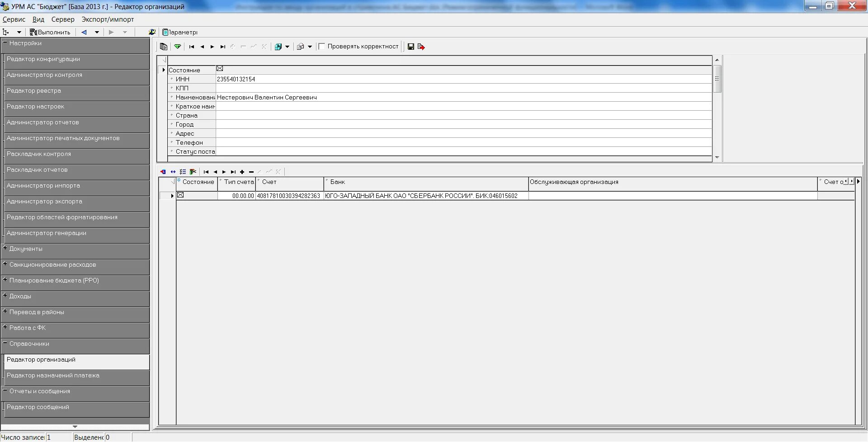Go to last record in lower toolbar

pyautogui.click(x=233, y=172)
